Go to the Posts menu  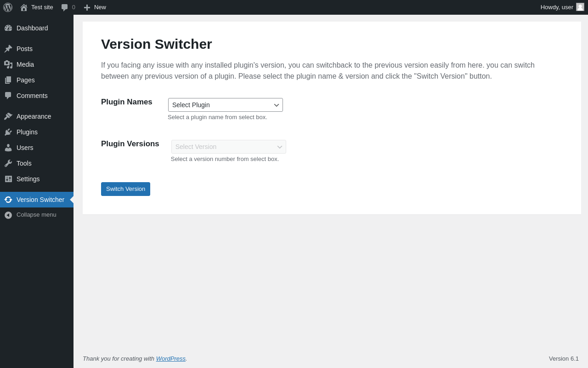tap(37, 49)
